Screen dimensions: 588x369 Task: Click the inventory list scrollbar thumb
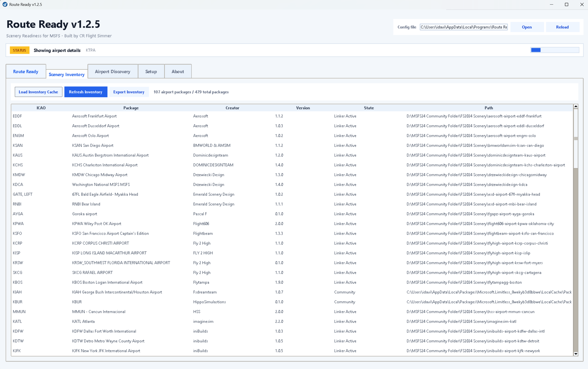[576, 138]
